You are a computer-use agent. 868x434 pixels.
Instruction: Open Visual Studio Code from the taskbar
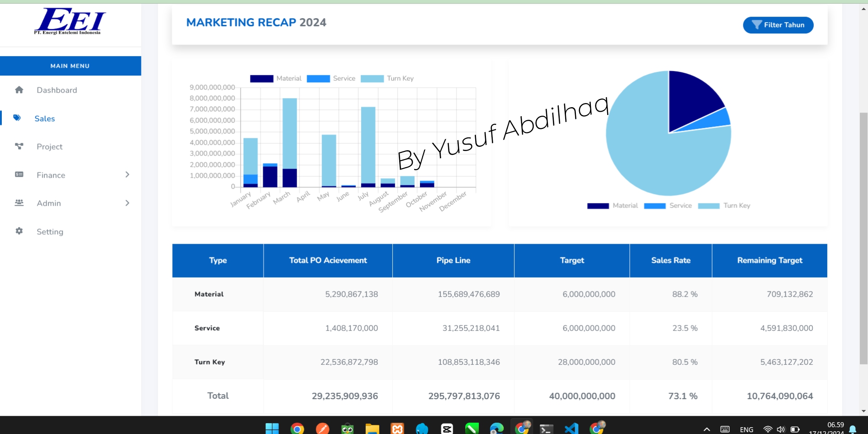(x=571, y=428)
